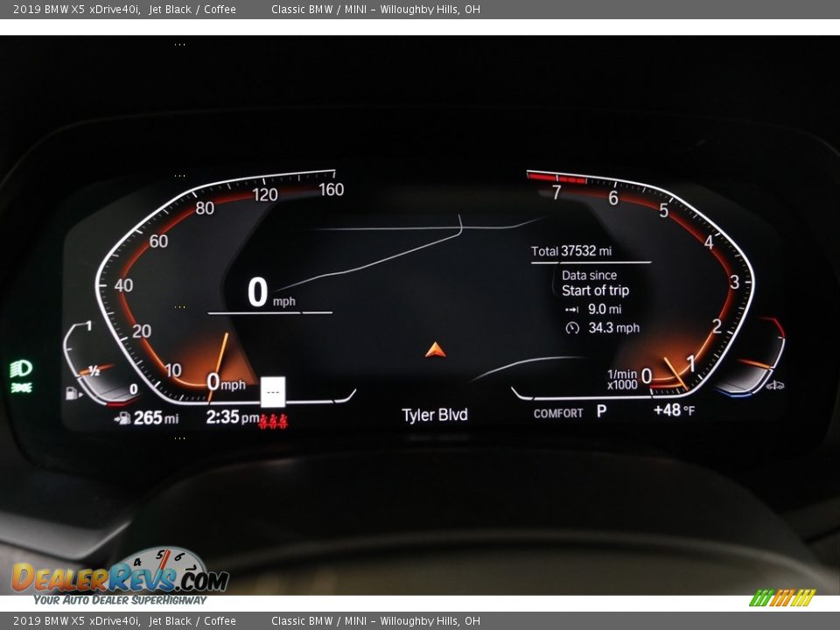
Task: Click the white speed limit sign box
Action: pyautogui.click(x=273, y=392)
